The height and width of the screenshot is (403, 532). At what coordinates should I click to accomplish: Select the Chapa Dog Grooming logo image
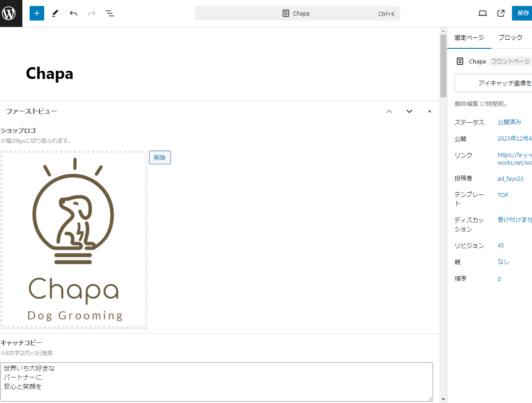click(x=74, y=240)
